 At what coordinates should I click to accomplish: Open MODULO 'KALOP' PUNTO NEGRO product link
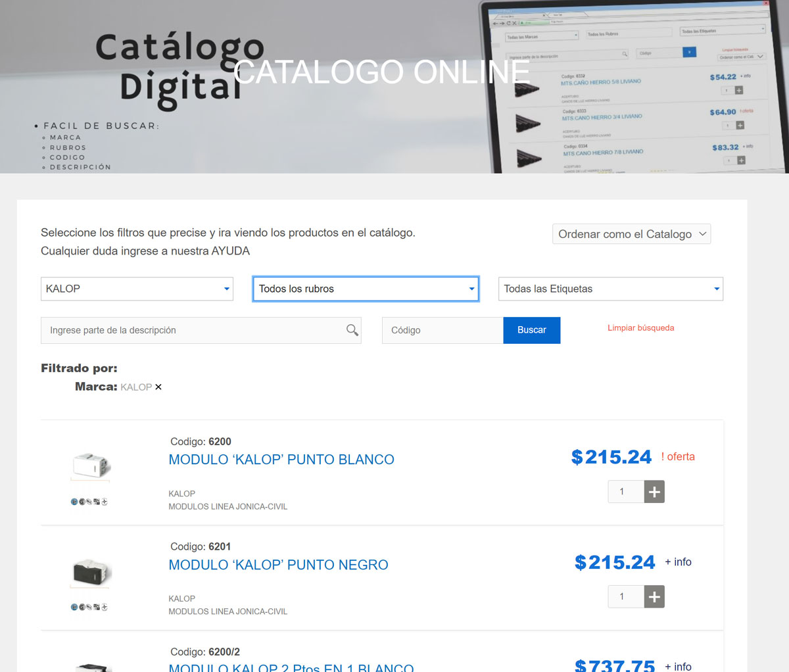coord(278,565)
